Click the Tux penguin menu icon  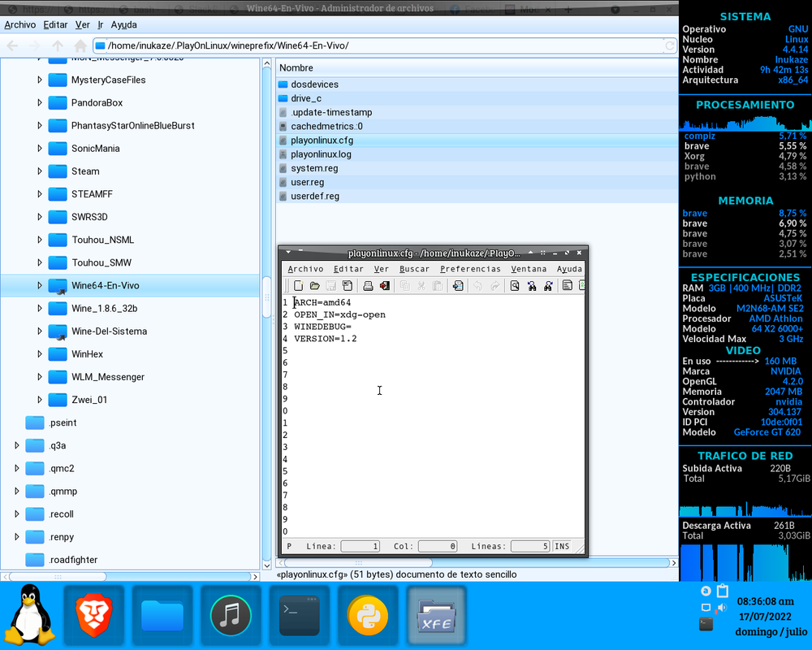tap(31, 615)
